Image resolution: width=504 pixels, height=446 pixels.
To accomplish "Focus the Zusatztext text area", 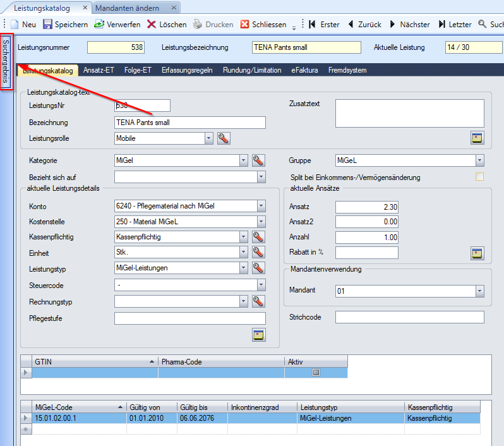I will coord(410,113).
